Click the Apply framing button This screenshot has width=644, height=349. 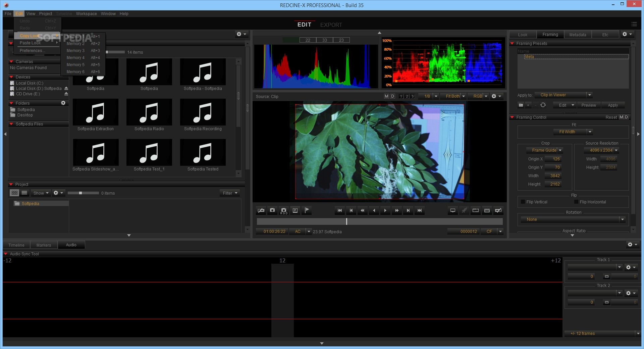coord(613,105)
